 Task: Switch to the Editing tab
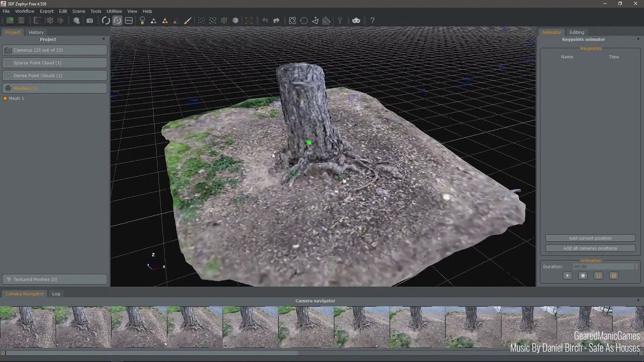pos(577,32)
